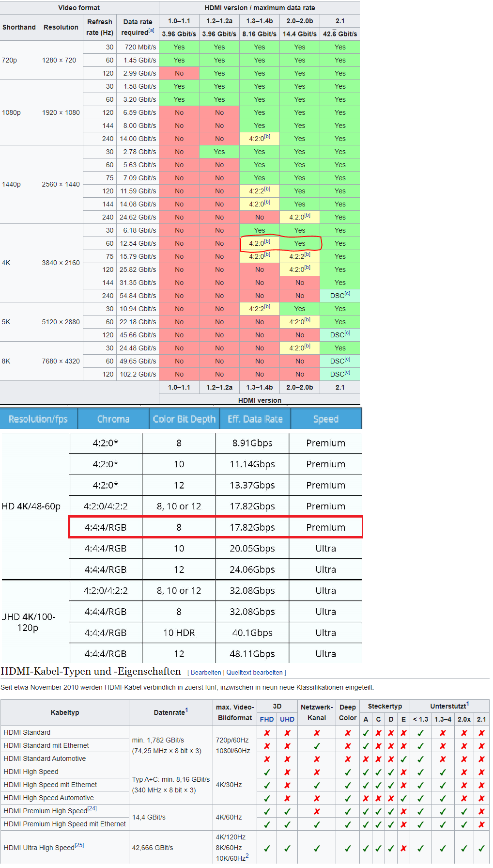Click the UHD cross for HDMI High Speed mit Ethernet
The width and height of the screenshot is (493, 868).
point(287,785)
